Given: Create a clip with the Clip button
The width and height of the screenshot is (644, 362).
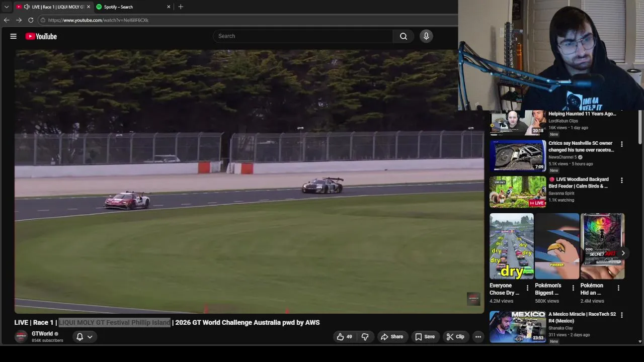Looking at the screenshot, I should tap(455, 337).
